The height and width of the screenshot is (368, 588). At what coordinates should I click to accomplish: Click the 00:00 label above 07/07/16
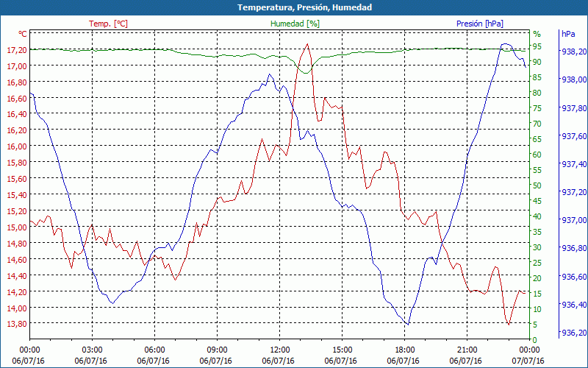point(529,350)
